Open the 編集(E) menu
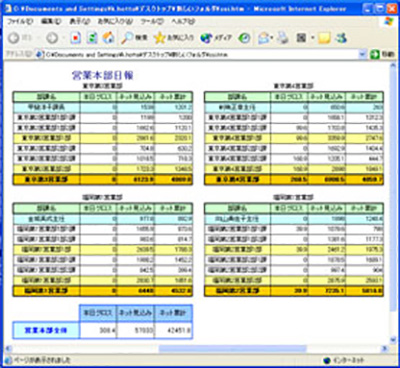400x368 pixels. click(51, 21)
